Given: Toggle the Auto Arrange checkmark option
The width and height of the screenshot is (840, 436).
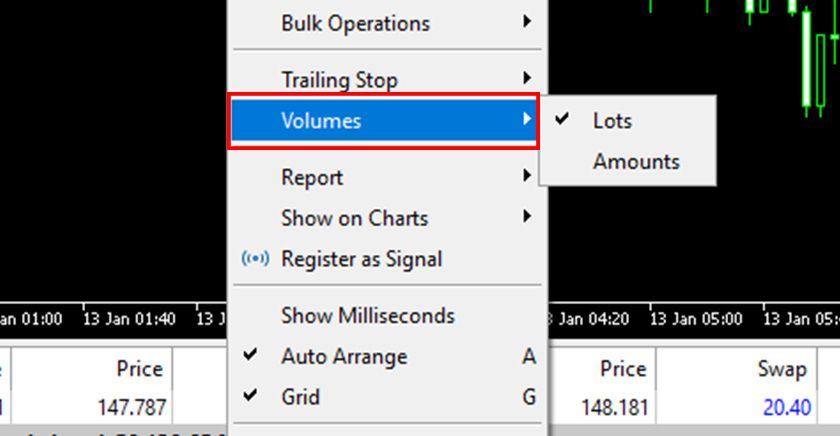Looking at the screenshot, I should click(344, 356).
